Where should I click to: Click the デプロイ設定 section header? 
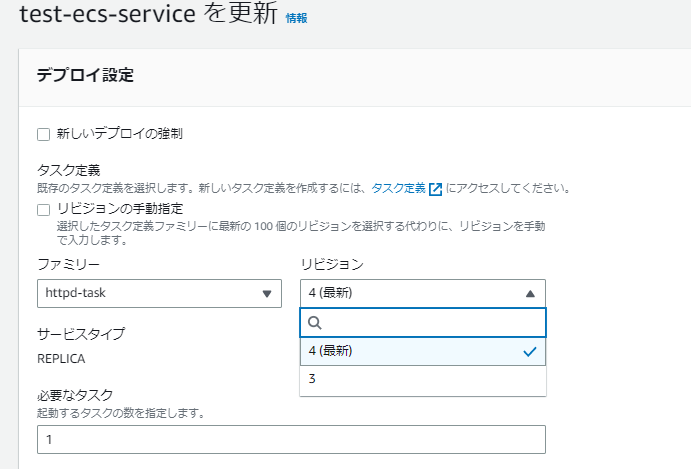coord(85,75)
